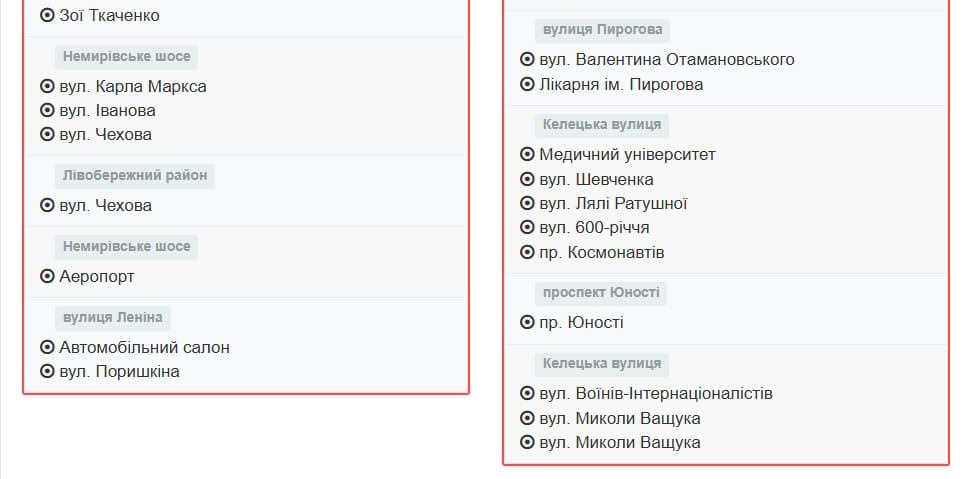This screenshot has width=970, height=479.
Task: Open the вул. Іванова stop
Action: pos(107,110)
